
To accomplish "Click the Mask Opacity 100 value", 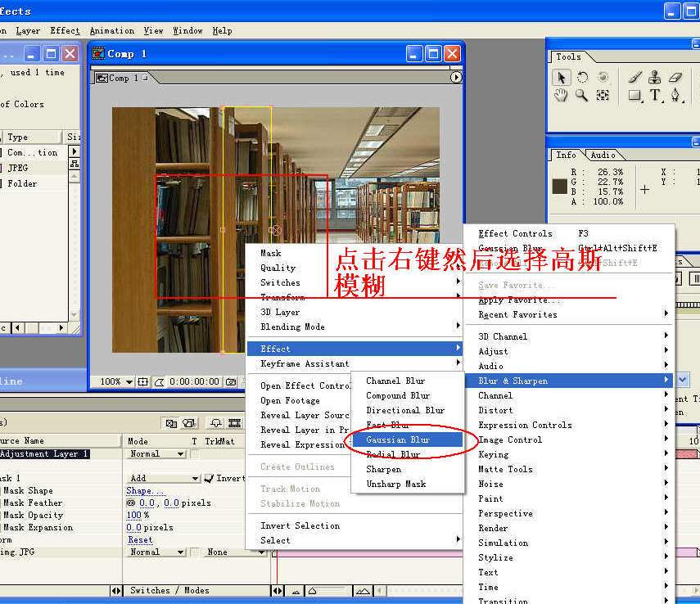I will [x=134, y=515].
